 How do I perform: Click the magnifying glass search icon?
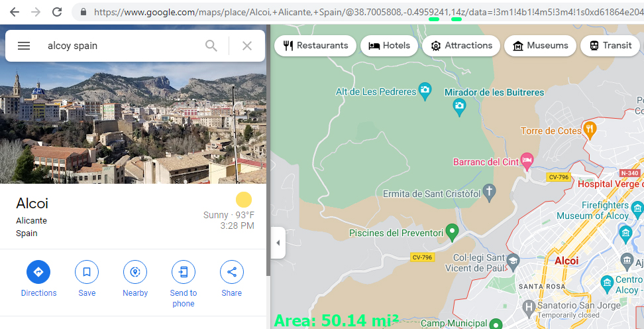pyautogui.click(x=211, y=46)
